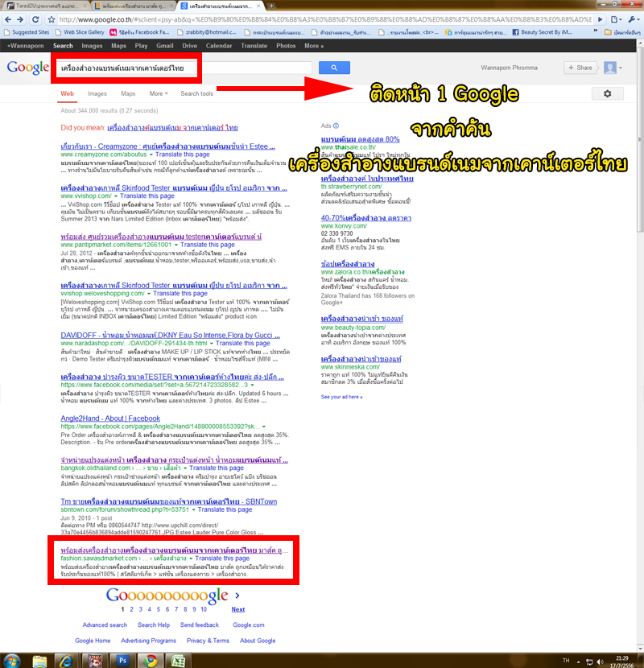
Task: Reload the page with the refresh icon
Action: (35, 19)
